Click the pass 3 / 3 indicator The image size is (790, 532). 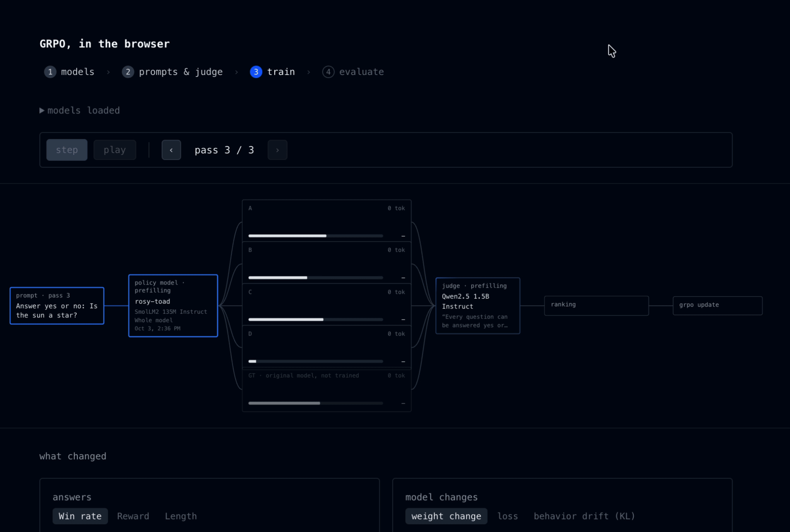pos(224,150)
